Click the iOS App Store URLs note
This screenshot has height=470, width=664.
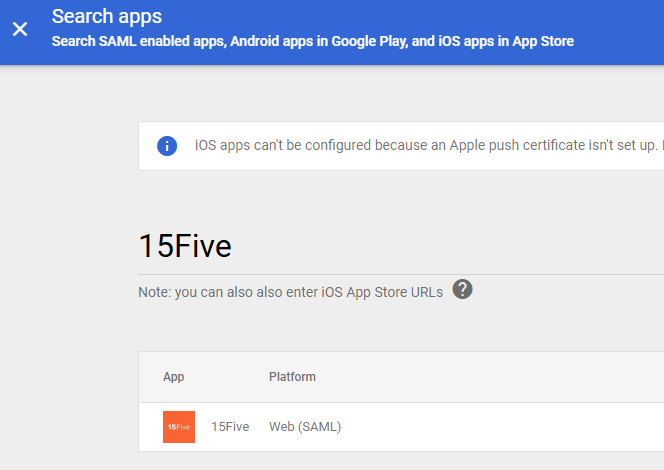[x=291, y=292]
